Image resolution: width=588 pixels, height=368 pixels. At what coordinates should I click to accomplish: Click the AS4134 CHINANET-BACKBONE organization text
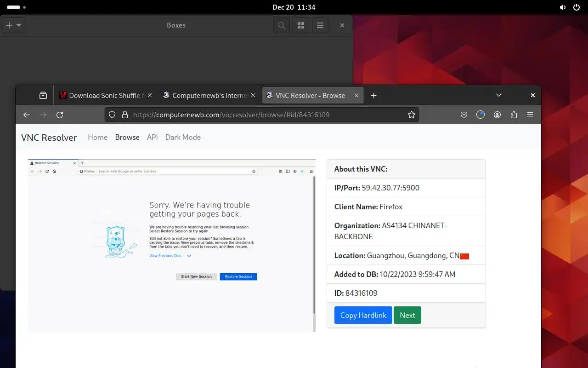click(390, 231)
